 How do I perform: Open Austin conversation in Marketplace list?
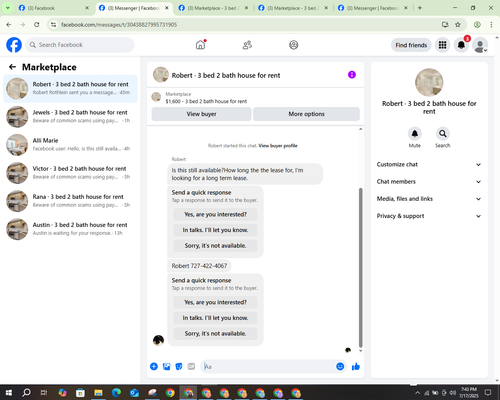(x=70, y=229)
